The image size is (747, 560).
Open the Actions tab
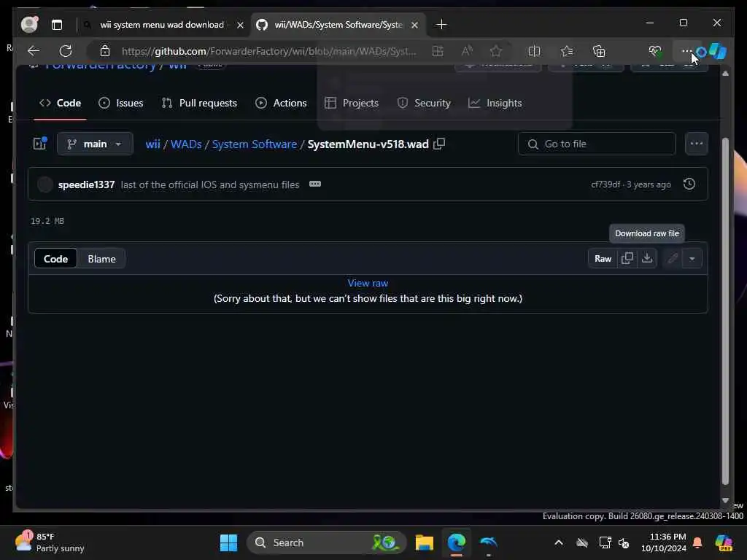[281, 103]
